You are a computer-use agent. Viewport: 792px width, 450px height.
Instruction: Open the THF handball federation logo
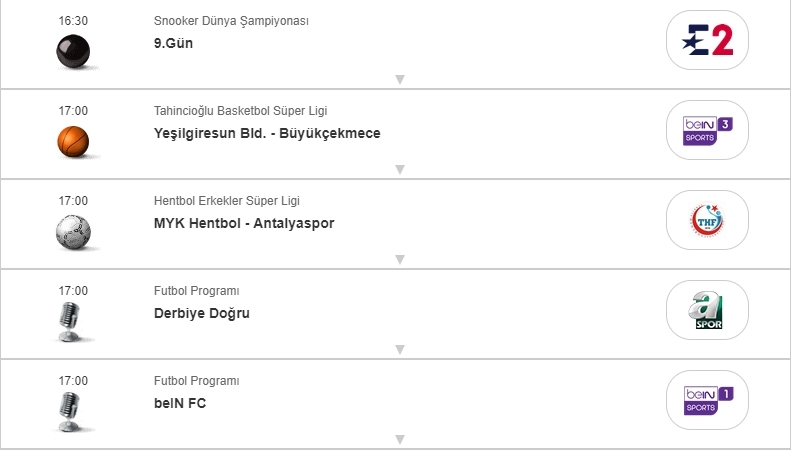click(707, 220)
